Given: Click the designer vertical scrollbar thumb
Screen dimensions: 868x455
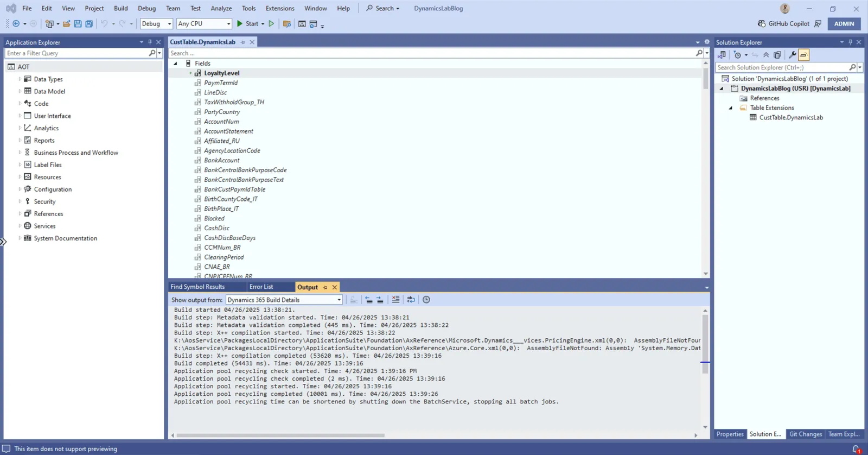Looking at the screenshot, I should pos(706,79).
